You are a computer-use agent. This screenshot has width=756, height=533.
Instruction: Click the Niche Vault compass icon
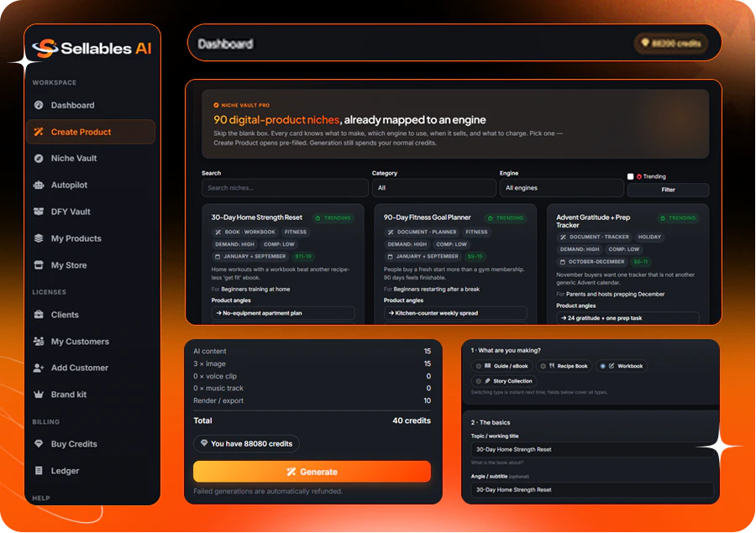click(39, 158)
